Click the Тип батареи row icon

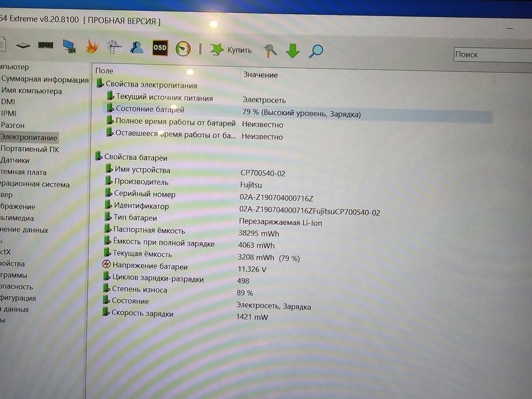click(x=108, y=217)
